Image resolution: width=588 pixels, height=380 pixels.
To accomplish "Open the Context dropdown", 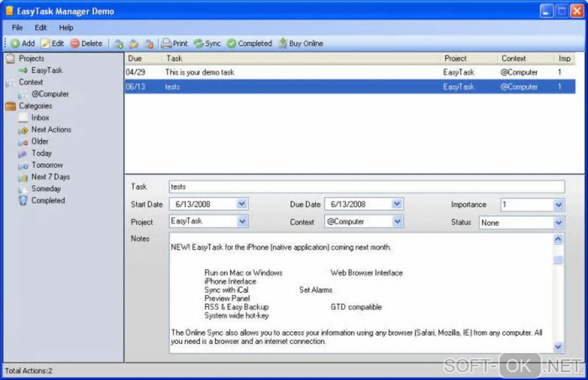I will coord(398,221).
